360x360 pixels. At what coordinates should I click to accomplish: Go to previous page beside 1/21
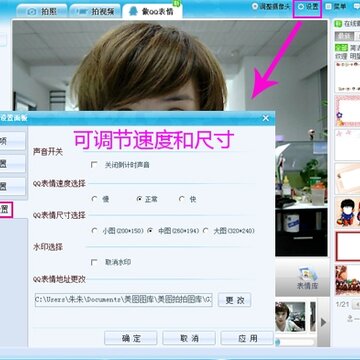pos(356,304)
